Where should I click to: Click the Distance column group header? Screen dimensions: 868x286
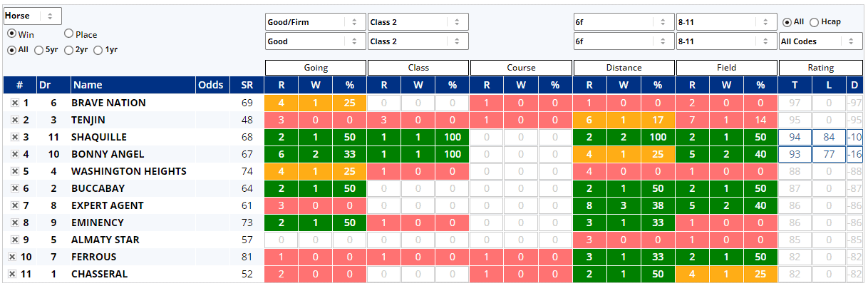[x=624, y=68]
